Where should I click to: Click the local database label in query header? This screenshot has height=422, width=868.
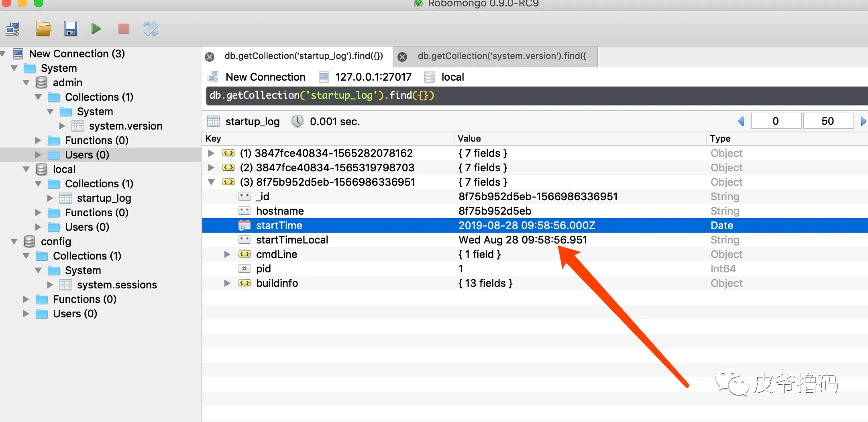[453, 77]
